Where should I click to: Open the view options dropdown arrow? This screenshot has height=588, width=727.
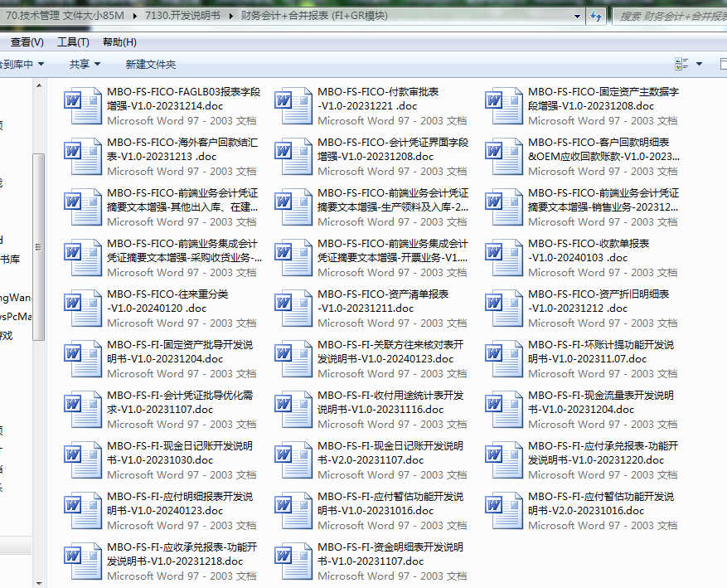[x=700, y=64]
